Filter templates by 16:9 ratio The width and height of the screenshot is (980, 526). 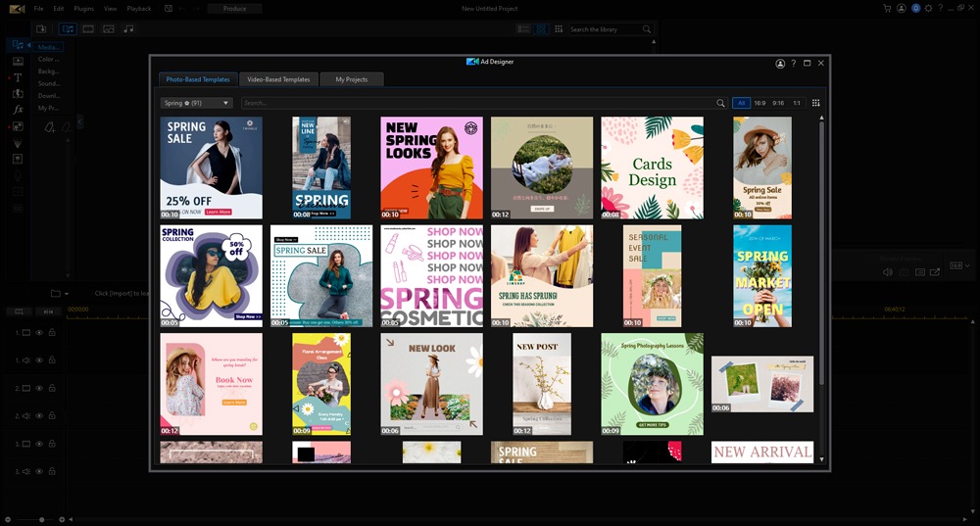759,103
